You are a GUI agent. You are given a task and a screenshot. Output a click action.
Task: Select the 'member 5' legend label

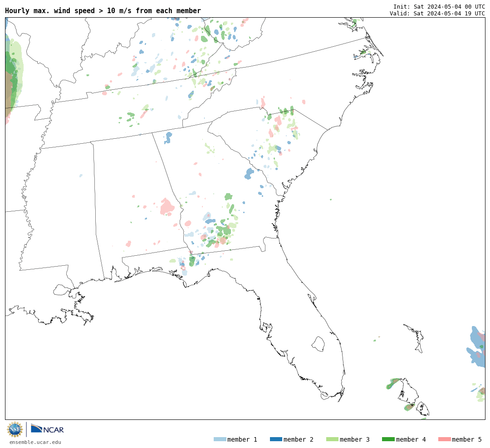click(467, 439)
